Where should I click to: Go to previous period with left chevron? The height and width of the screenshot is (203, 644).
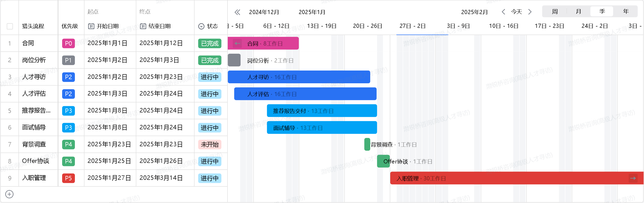click(503, 12)
